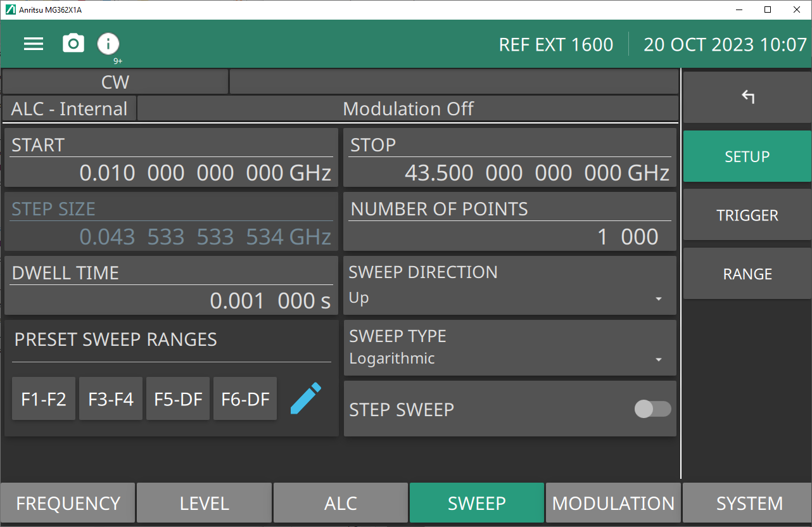Click the Range side button
The image size is (812, 527).
747,274
